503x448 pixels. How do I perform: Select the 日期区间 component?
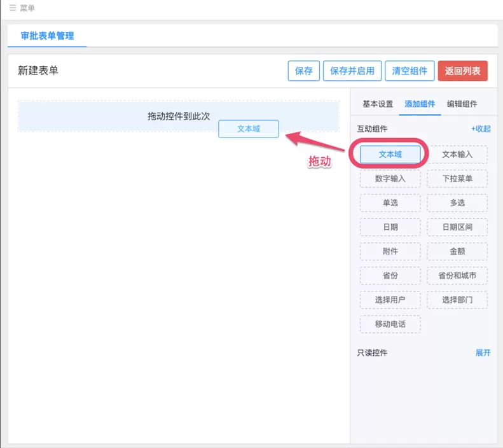457,227
